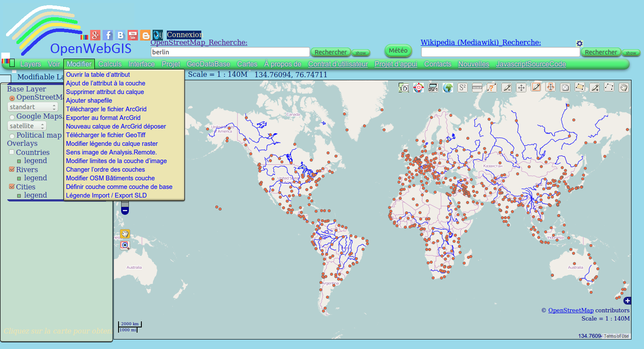Select OpenStreetMap base layer radio

click(12, 98)
